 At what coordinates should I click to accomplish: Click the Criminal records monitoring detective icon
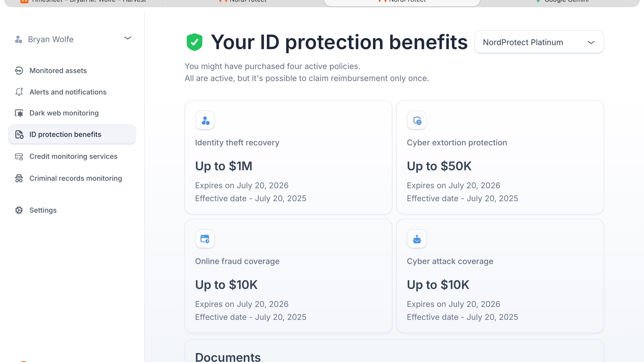tap(19, 178)
